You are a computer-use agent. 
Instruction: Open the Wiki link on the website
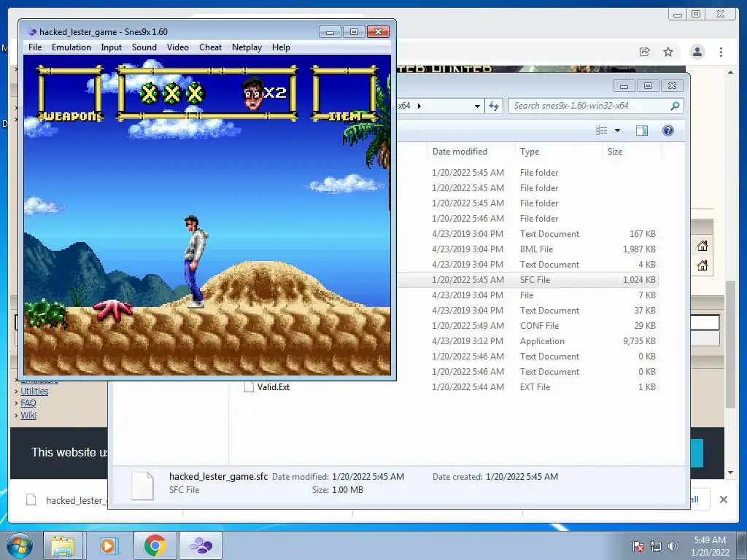click(x=28, y=415)
